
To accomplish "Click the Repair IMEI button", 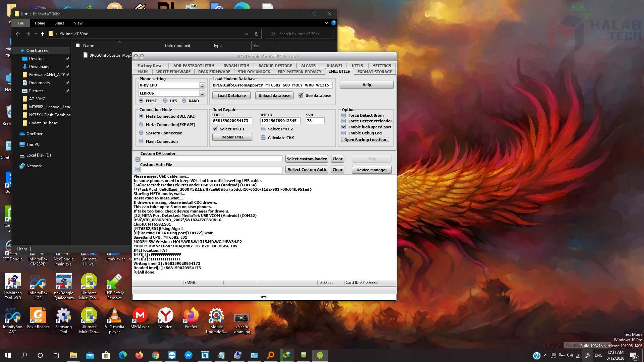I will pyautogui.click(x=232, y=137).
